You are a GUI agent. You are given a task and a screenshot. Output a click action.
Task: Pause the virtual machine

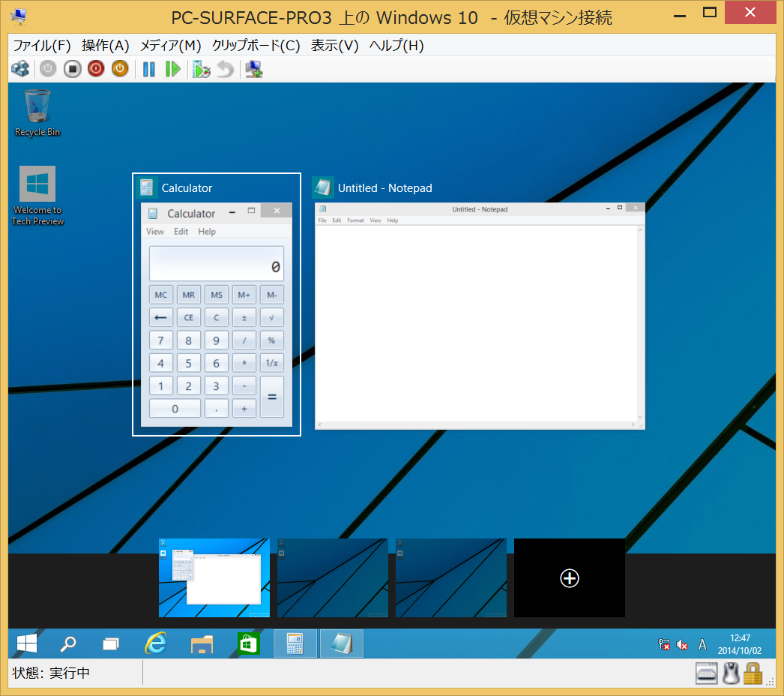[x=148, y=68]
